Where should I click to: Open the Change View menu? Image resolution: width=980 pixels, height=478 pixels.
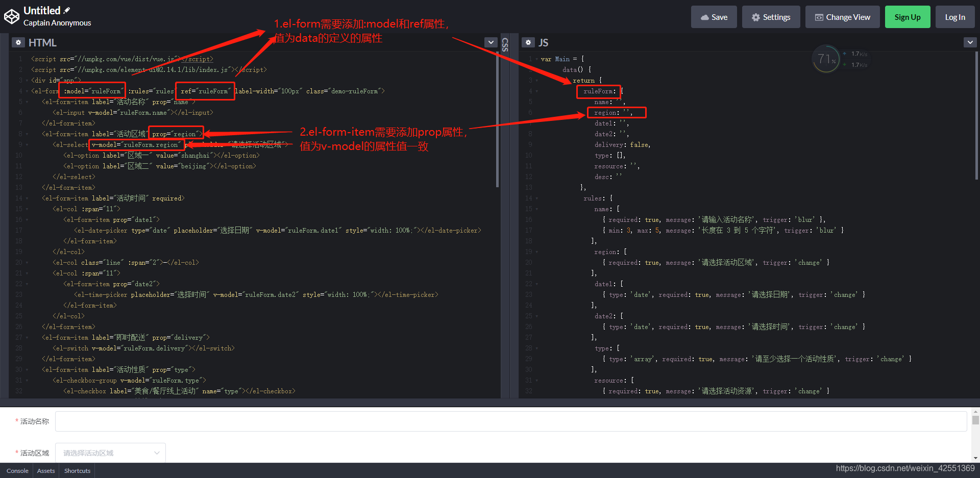tap(842, 17)
